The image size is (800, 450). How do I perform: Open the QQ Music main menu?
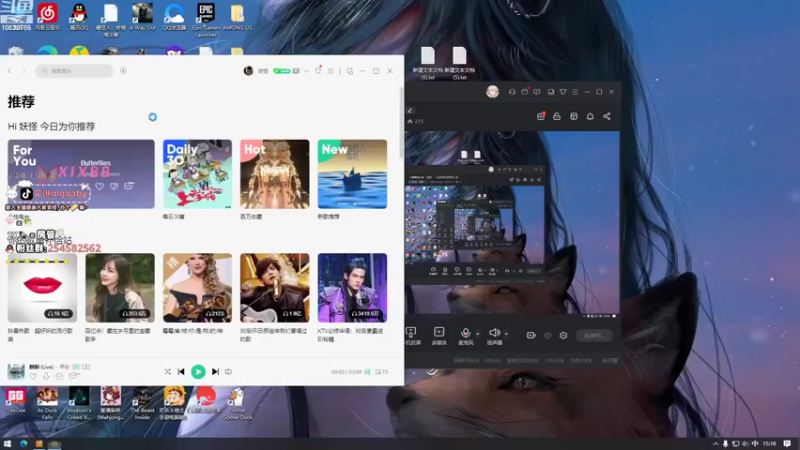click(x=331, y=71)
